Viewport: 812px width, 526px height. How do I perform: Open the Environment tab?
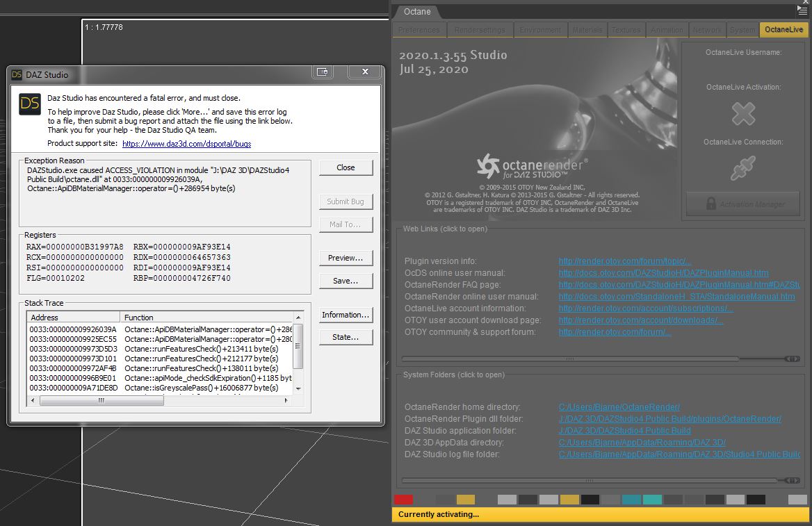(540, 30)
